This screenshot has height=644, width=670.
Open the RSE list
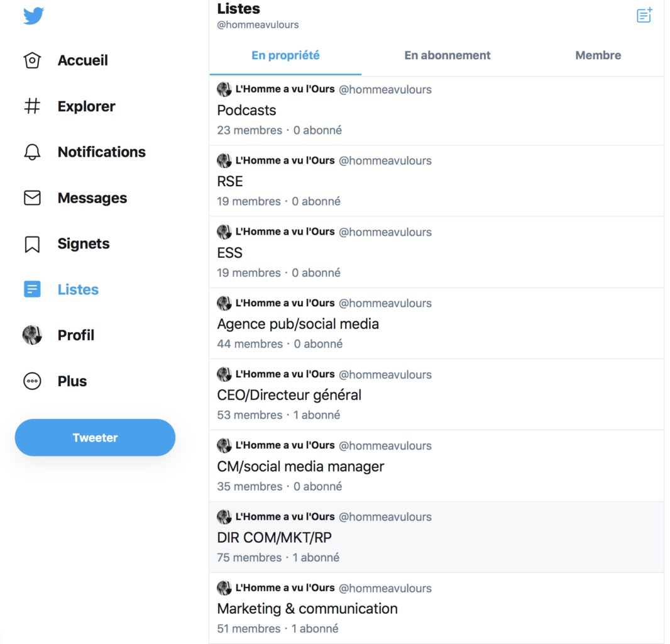pos(436,181)
